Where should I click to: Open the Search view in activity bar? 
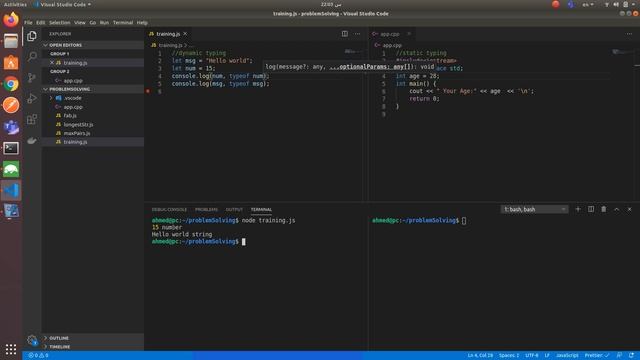tap(32, 56)
